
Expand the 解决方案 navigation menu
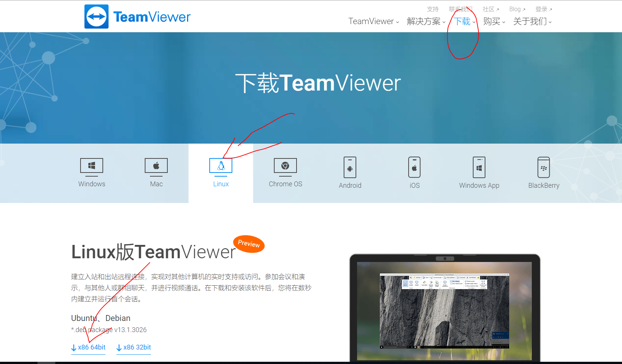(x=426, y=22)
